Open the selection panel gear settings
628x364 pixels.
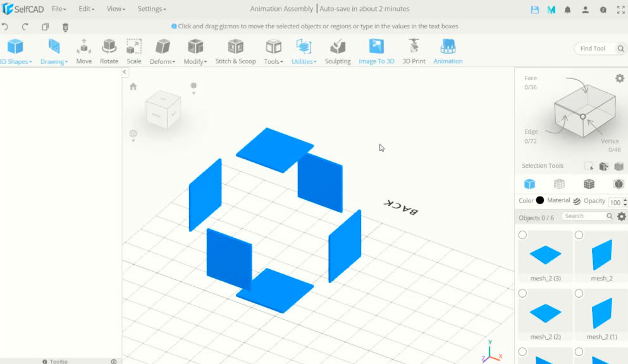pos(620,78)
